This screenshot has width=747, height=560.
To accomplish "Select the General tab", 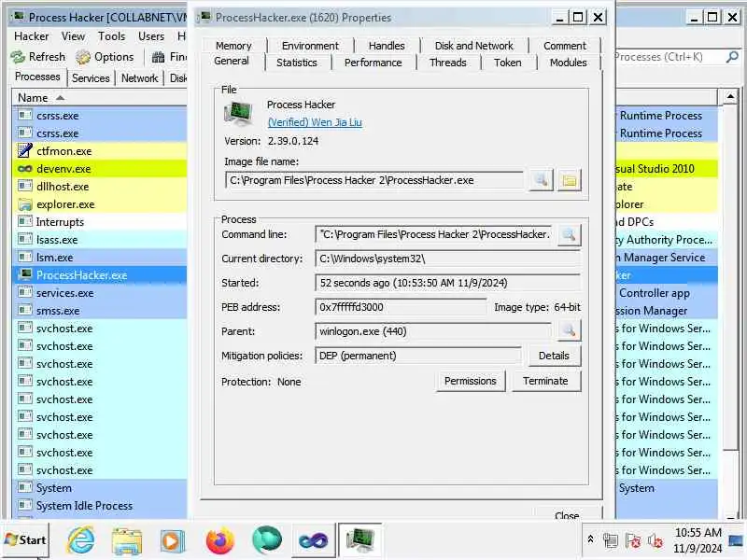I will 232,61.
